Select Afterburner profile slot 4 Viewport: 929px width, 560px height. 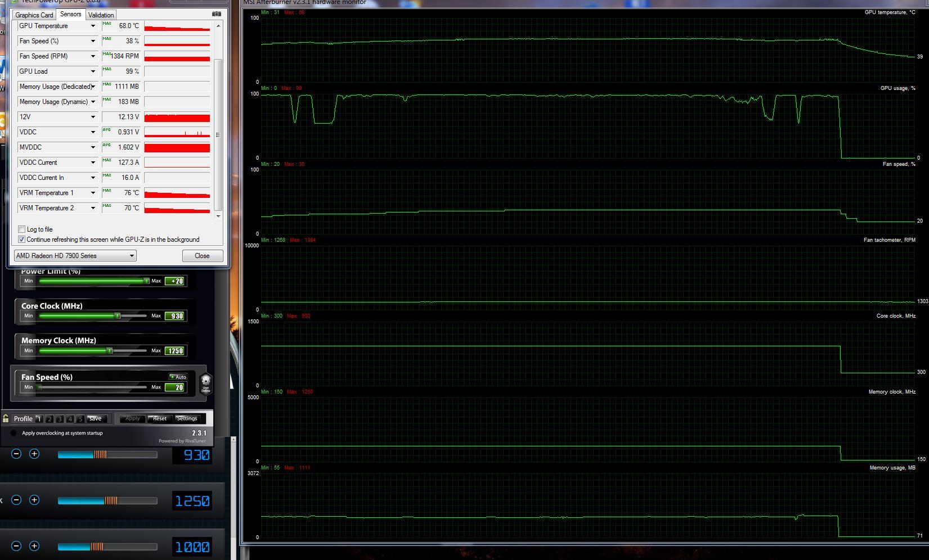[70, 419]
